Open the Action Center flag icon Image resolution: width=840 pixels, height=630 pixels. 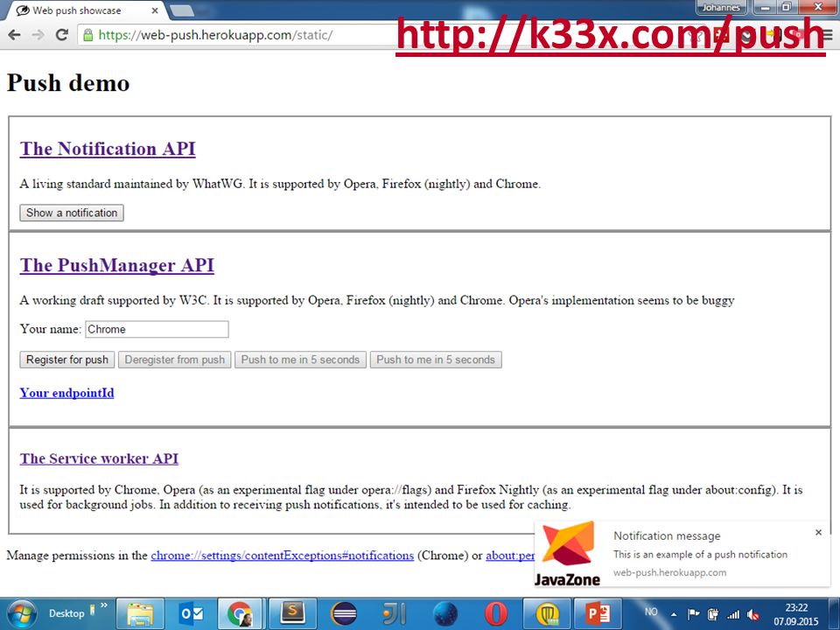point(693,614)
